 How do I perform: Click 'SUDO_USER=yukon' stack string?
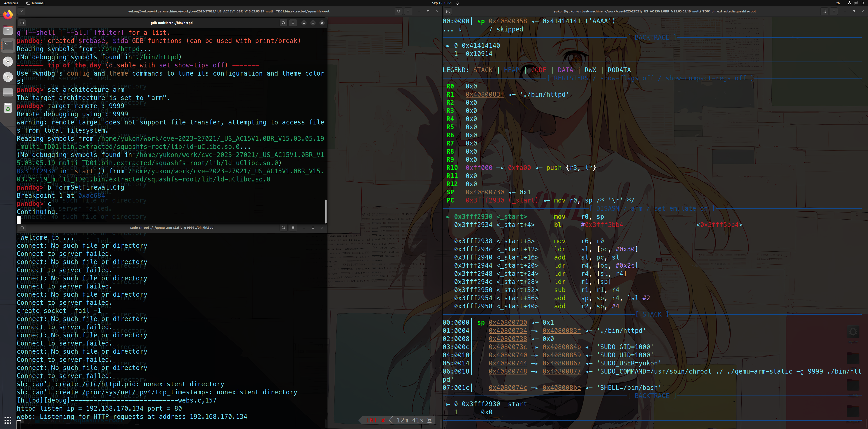(629, 363)
